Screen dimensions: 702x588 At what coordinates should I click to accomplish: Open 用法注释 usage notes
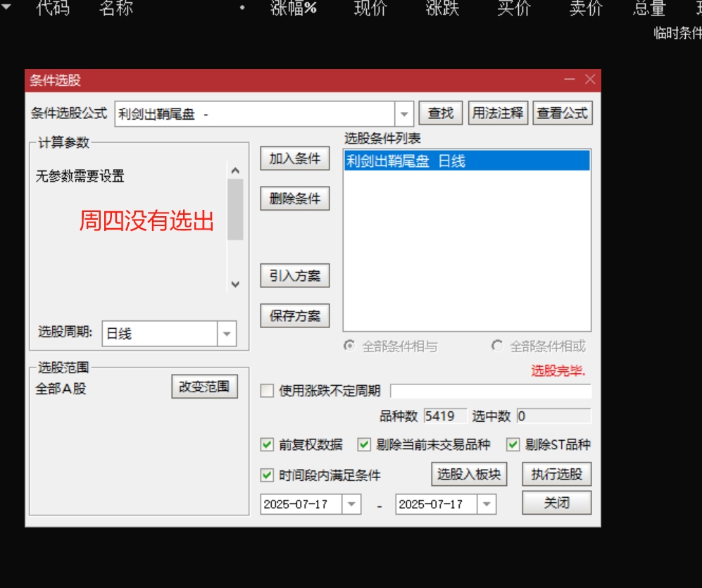coord(498,113)
